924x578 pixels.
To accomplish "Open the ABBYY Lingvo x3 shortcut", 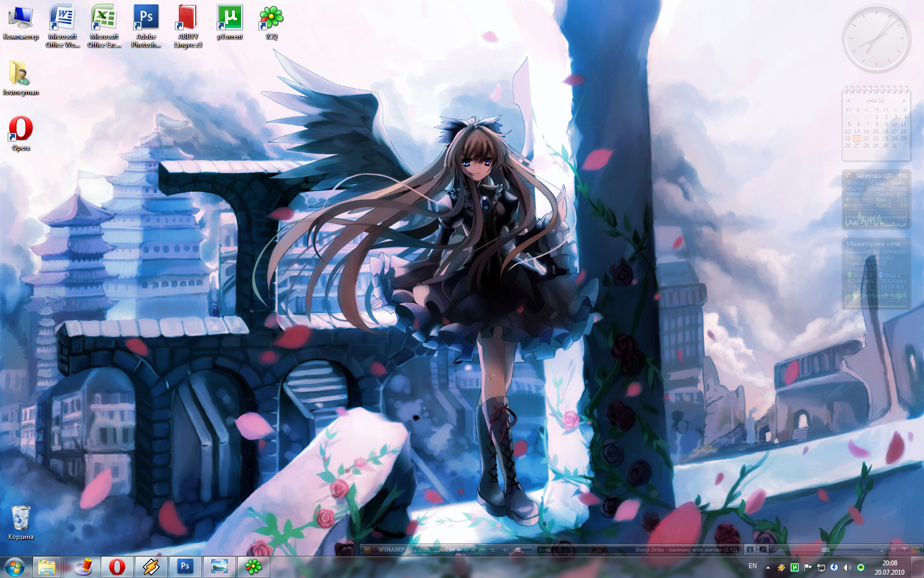I will pos(188,26).
